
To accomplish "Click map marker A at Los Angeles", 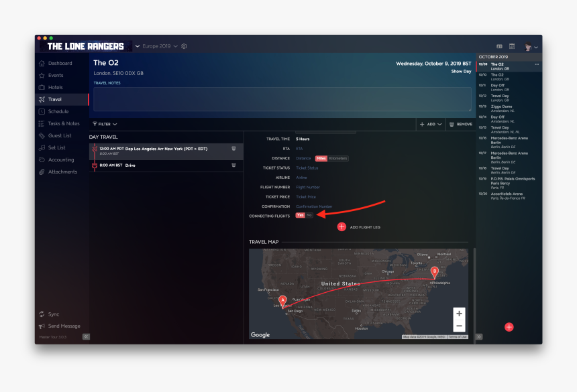I will tap(282, 302).
